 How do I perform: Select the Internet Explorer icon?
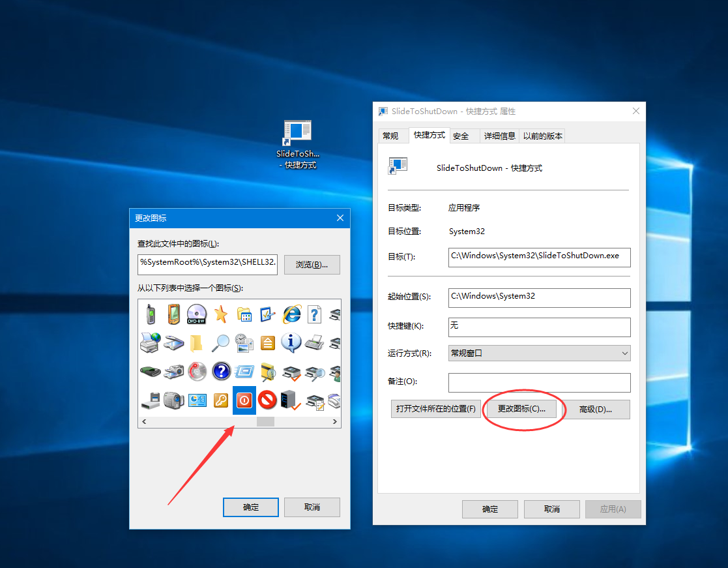[x=291, y=314]
